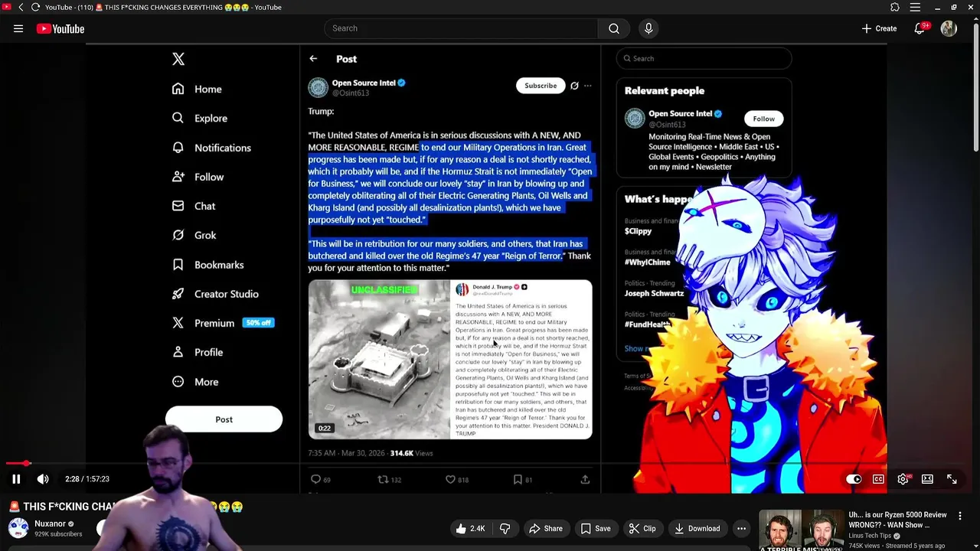The width and height of the screenshot is (980, 551).
Task: Bookmark the post with 81 bookmarks
Action: tap(523, 480)
